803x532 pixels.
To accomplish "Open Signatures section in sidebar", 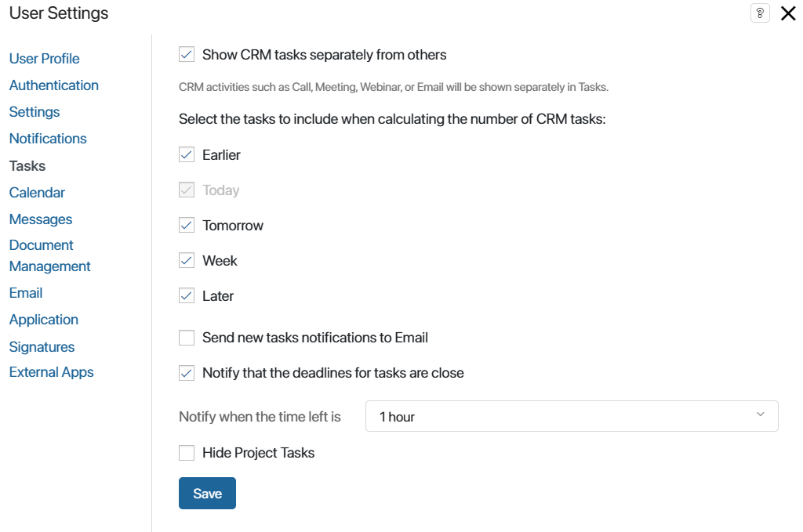I will (x=42, y=347).
